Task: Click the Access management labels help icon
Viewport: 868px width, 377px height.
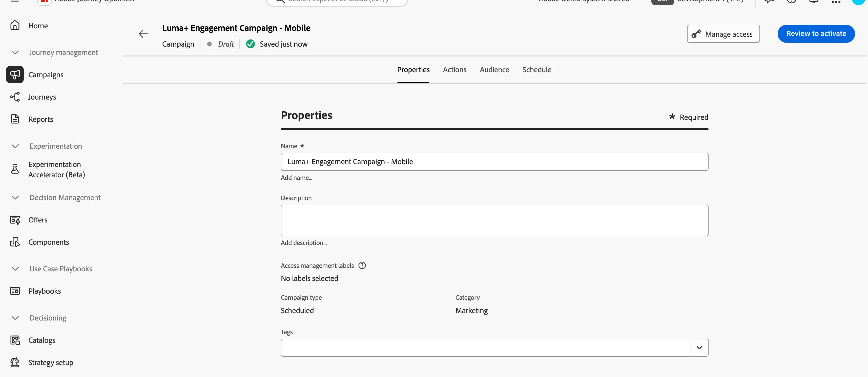Action: pos(362,266)
